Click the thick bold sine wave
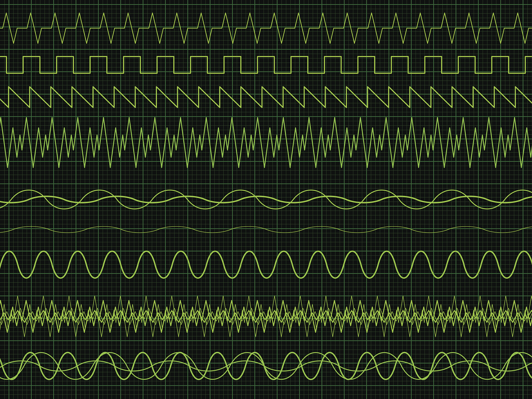Image resolution: width=532 pixels, height=399 pixels. (266, 265)
